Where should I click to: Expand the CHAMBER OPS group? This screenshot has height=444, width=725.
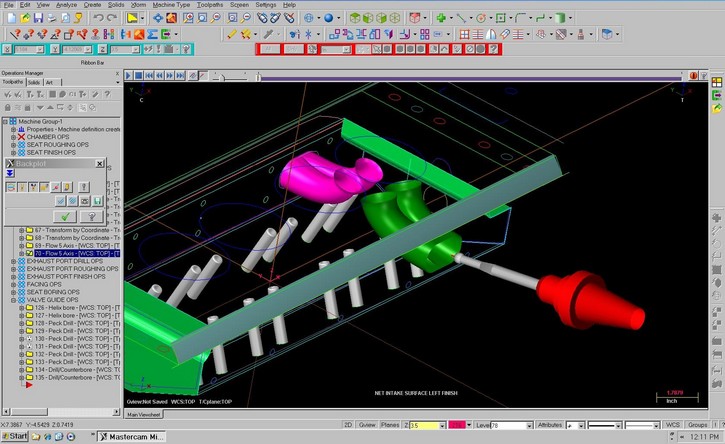[13, 137]
